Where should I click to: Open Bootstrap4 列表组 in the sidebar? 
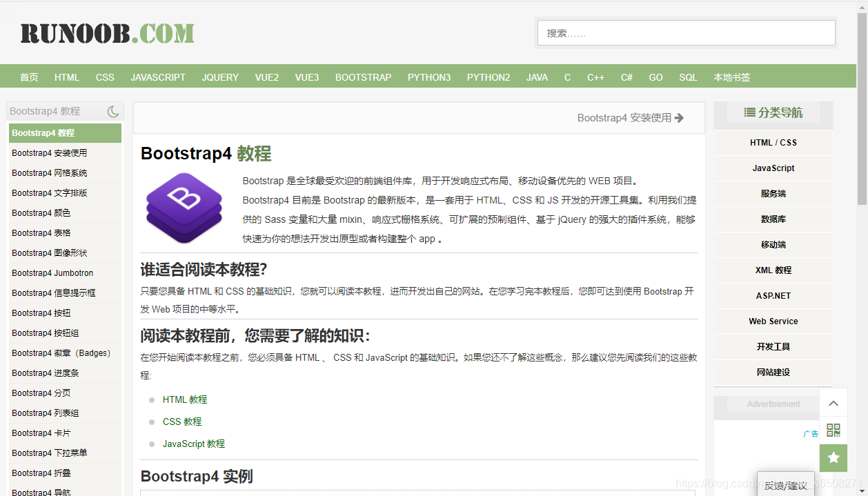(x=65, y=413)
